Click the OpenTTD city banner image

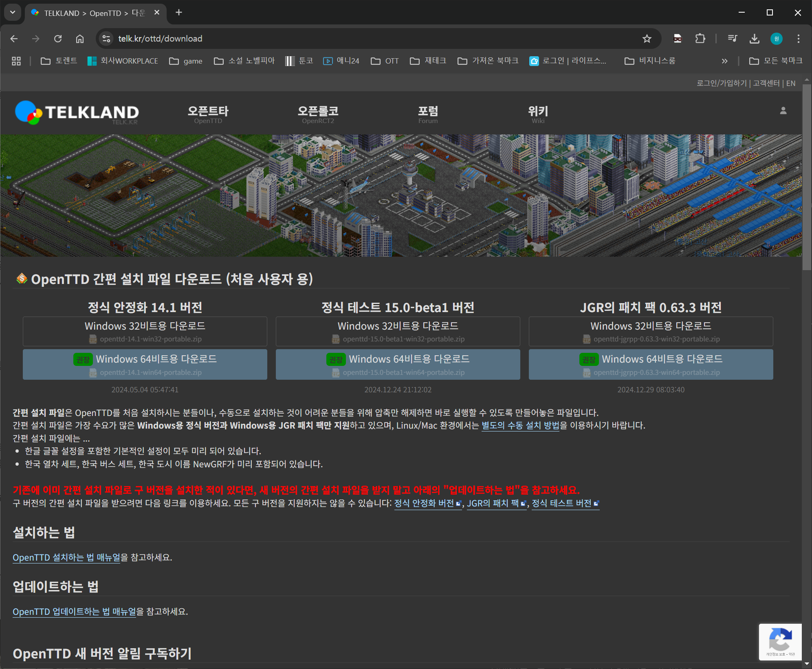point(401,196)
